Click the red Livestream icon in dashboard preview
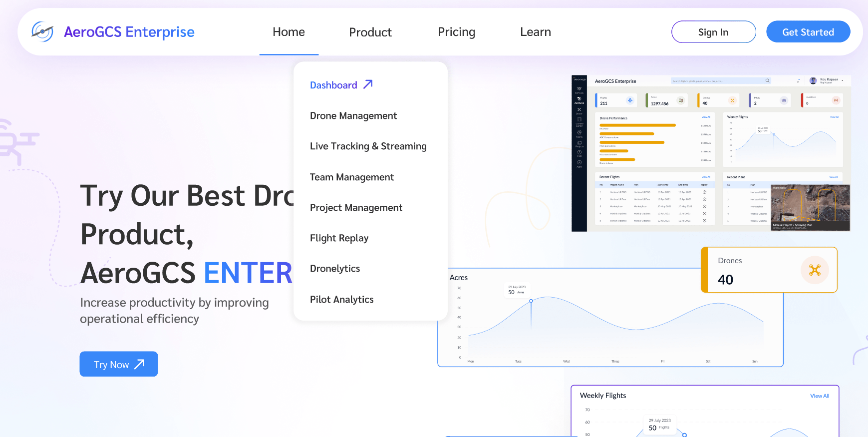 click(x=836, y=100)
